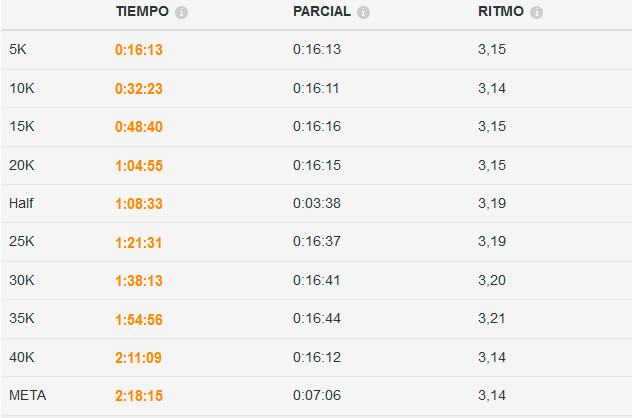Select the PARCIAL column header
The width and height of the screenshot is (635, 418).
(x=322, y=11)
